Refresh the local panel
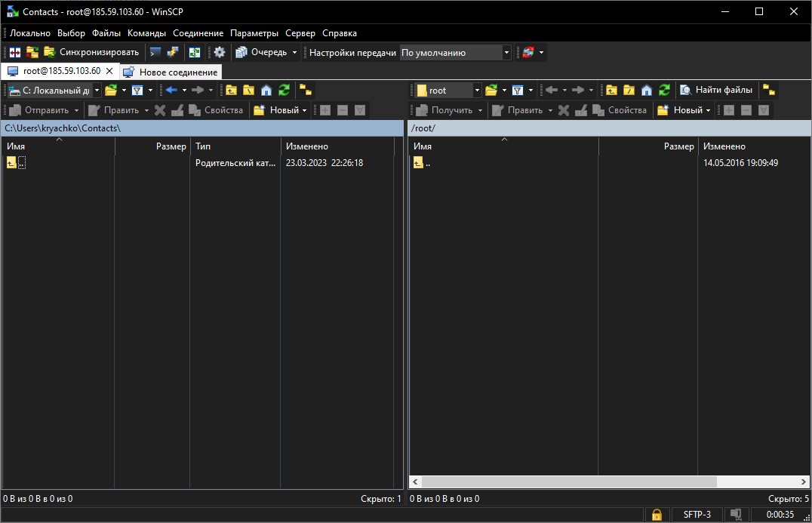 [x=284, y=91]
